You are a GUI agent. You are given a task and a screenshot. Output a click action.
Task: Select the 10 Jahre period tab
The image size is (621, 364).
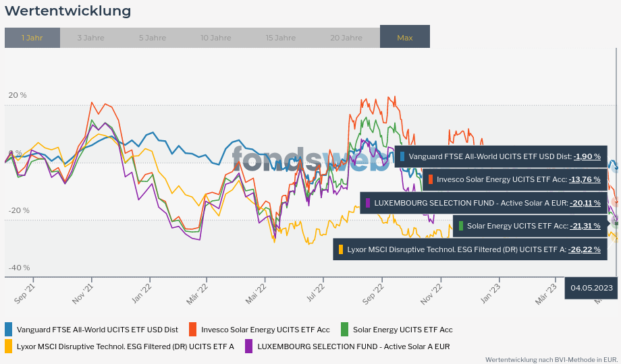tap(216, 38)
